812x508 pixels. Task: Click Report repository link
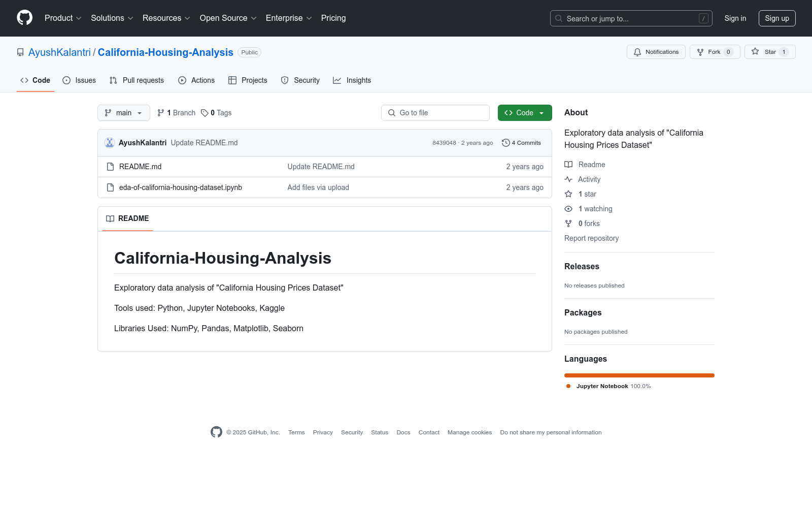[x=591, y=238]
